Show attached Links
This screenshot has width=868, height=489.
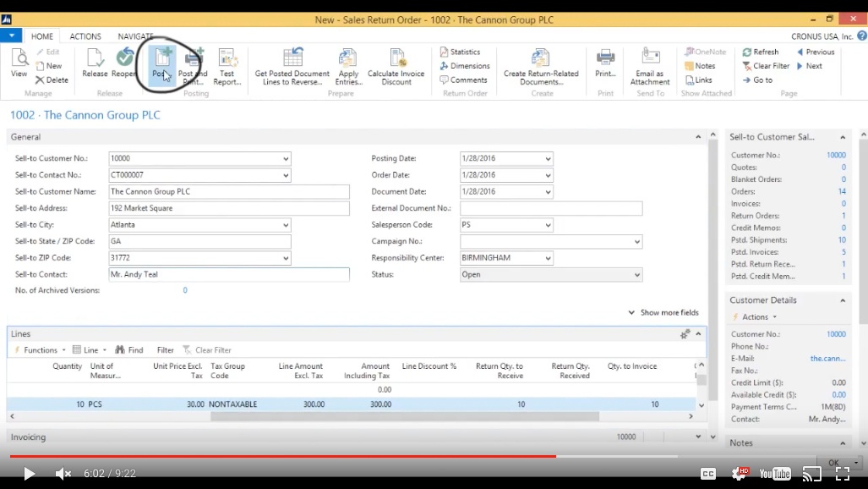tap(699, 80)
